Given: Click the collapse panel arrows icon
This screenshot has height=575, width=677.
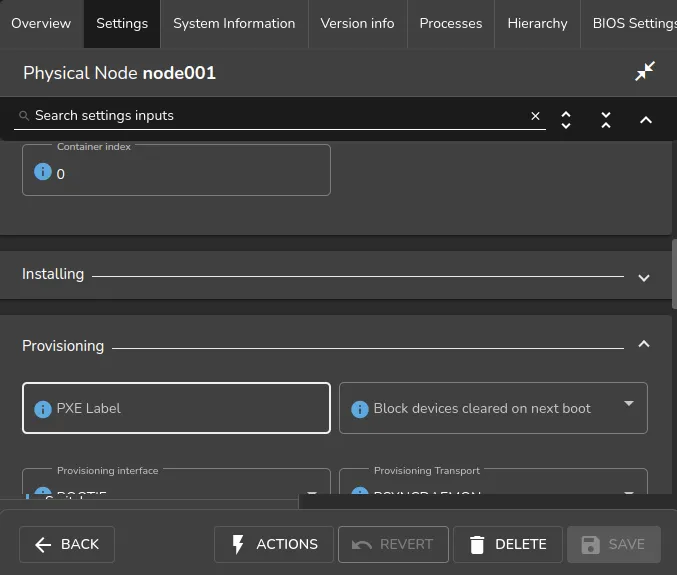Looking at the screenshot, I should 645,72.
